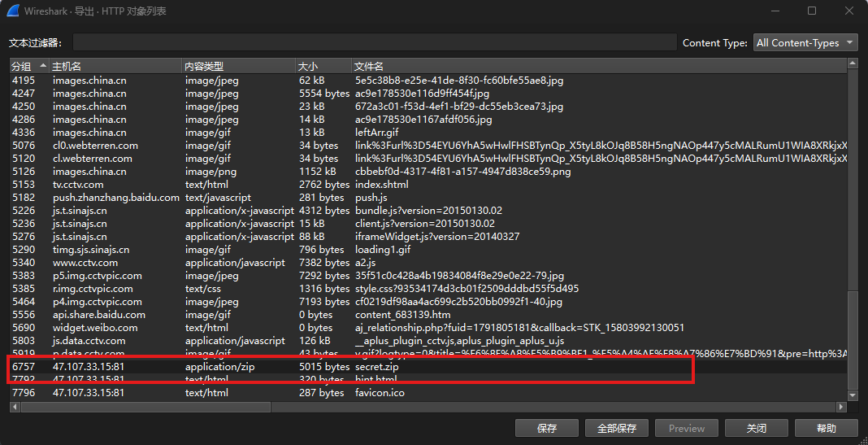The width and height of the screenshot is (868, 445).
Task: Select packet 4247 row
Action: click(428, 94)
